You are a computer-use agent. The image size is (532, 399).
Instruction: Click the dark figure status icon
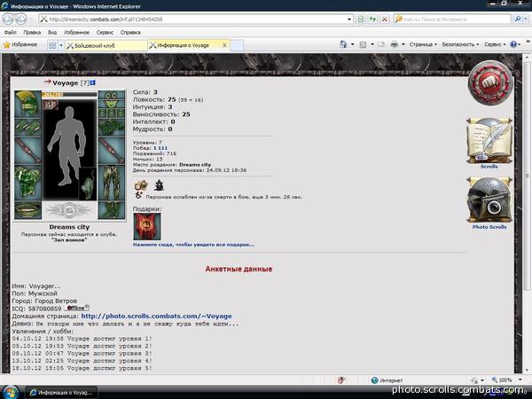tap(159, 185)
